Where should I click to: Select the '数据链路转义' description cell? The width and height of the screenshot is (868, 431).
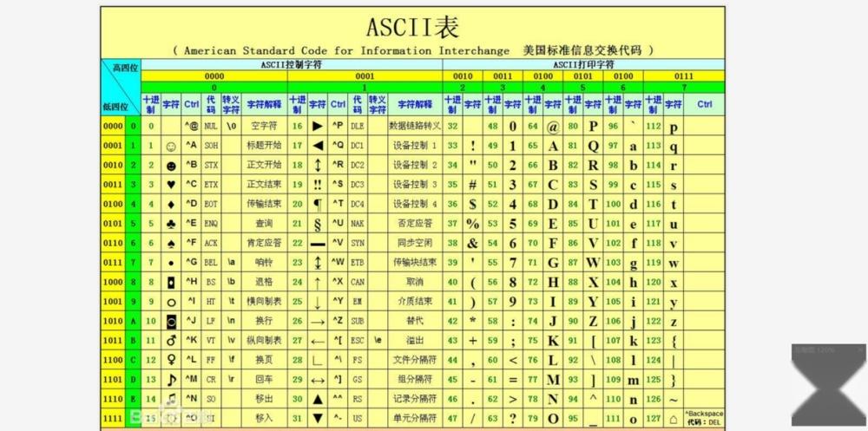click(x=415, y=126)
